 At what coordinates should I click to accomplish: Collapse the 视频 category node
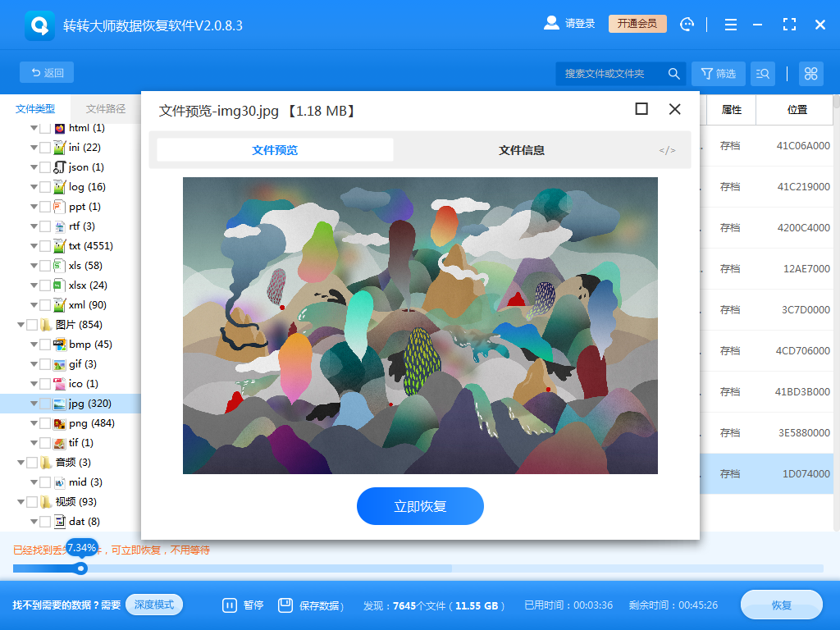pos(20,501)
